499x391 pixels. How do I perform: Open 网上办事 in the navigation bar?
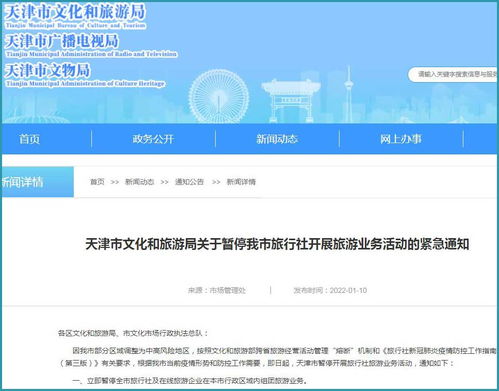point(401,139)
